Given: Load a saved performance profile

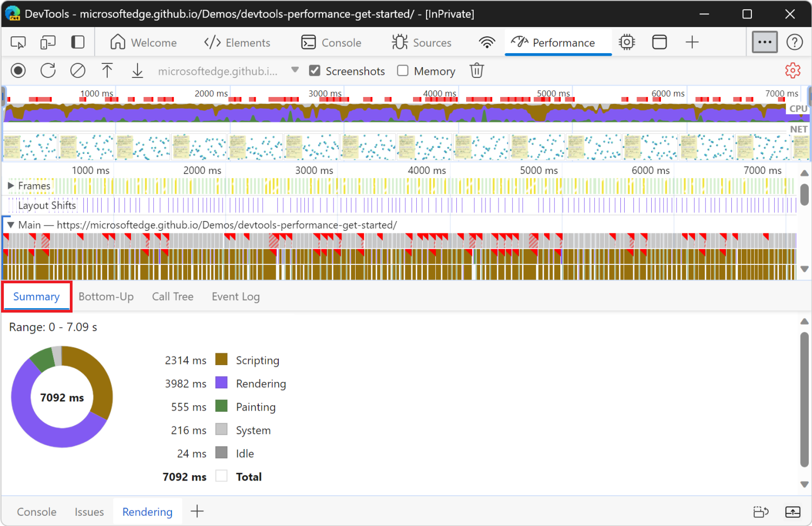Looking at the screenshot, I should (x=107, y=70).
